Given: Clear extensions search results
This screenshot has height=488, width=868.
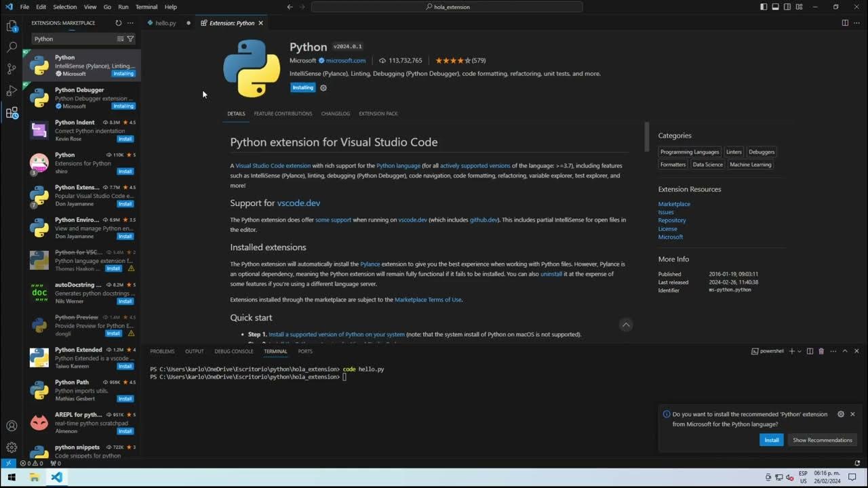Looking at the screenshot, I should [x=121, y=39].
